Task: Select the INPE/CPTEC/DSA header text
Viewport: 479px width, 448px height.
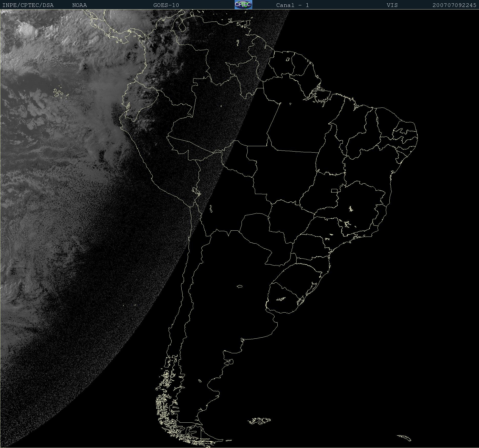Action: [x=28, y=5]
